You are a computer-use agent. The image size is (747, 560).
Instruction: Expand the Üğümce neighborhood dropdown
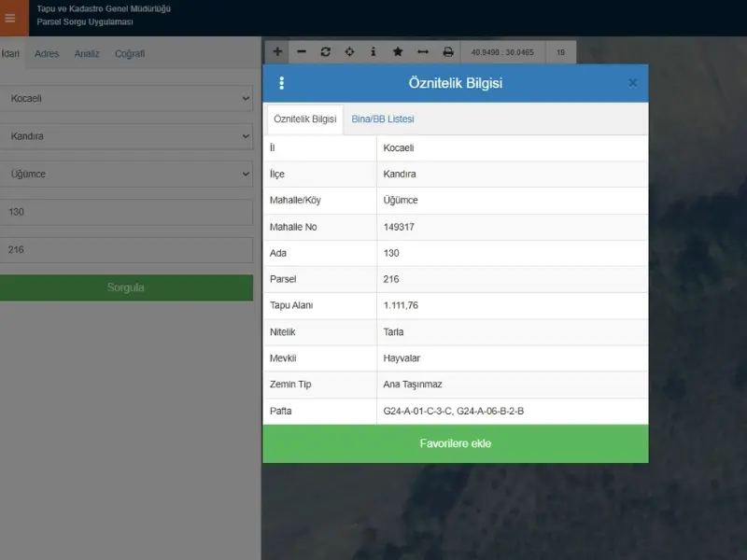click(126, 174)
